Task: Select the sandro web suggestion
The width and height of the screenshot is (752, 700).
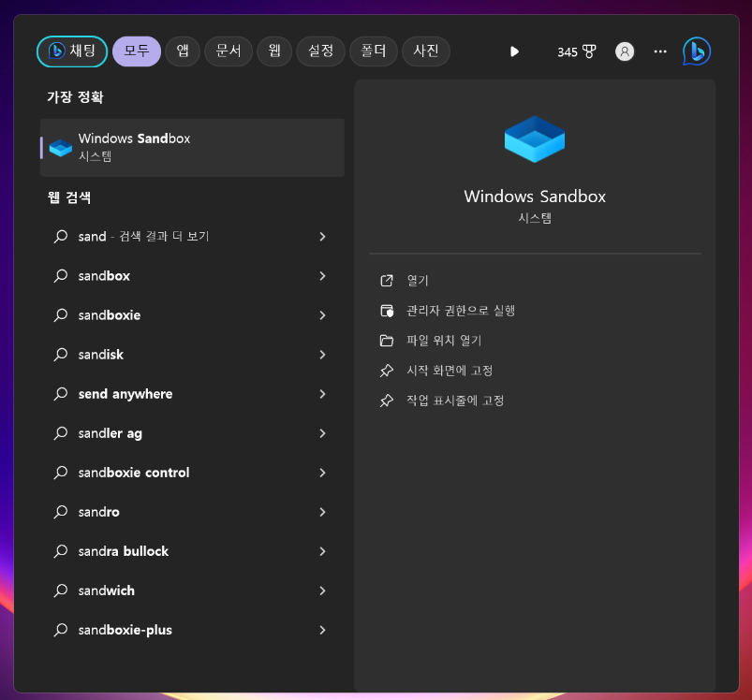Action: [x=192, y=512]
